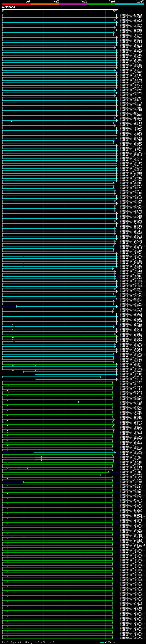Click the UniRef100_B9ETY2 label
This screenshot has height=644, width=146.
(x=131, y=82)
